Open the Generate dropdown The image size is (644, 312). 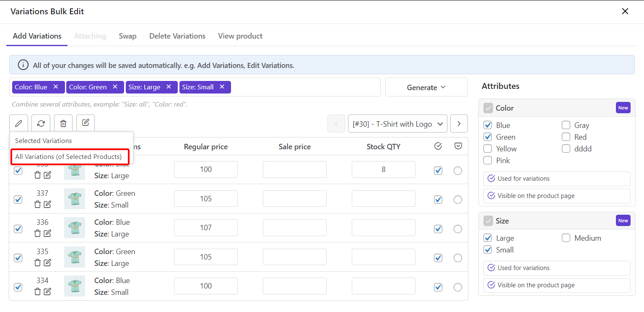click(x=426, y=87)
